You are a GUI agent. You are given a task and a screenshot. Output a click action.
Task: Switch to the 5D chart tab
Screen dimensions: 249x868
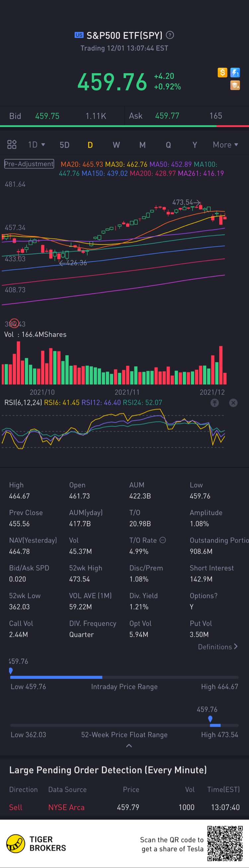[65, 145]
